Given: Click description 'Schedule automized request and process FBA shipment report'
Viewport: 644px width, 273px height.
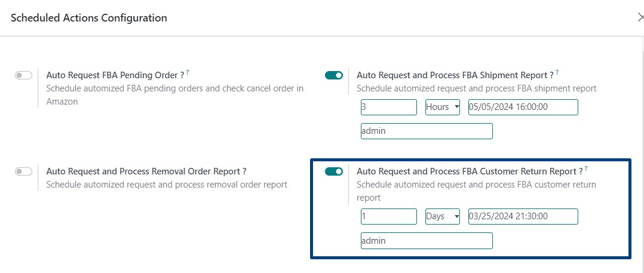Looking at the screenshot, I should pos(477,88).
